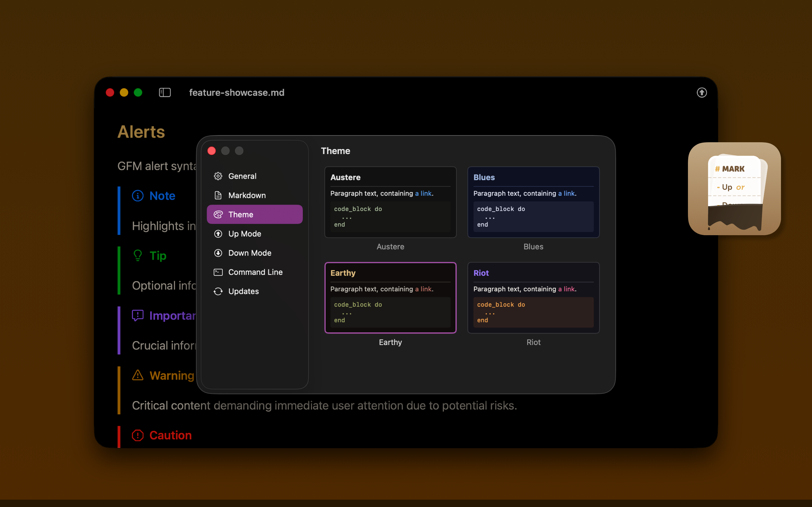This screenshot has height=507, width=812.
Task: Click 'a link' inside the Riot theme preview
Action: click(566, 289)
